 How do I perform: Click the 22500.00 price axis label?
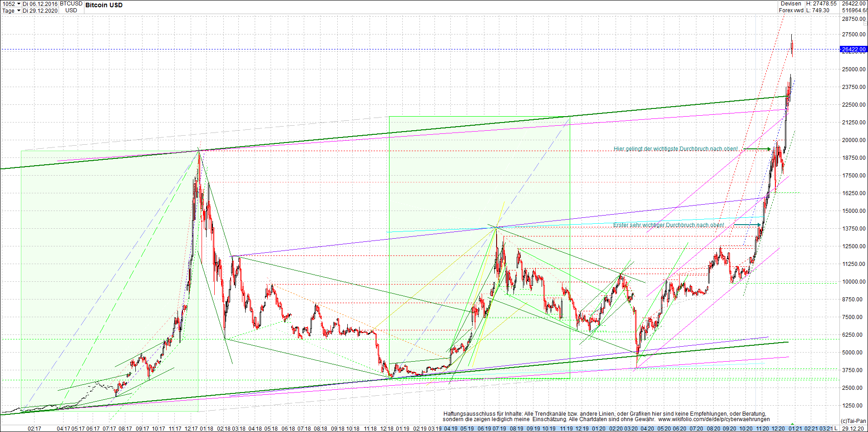(x=854, y=105)
